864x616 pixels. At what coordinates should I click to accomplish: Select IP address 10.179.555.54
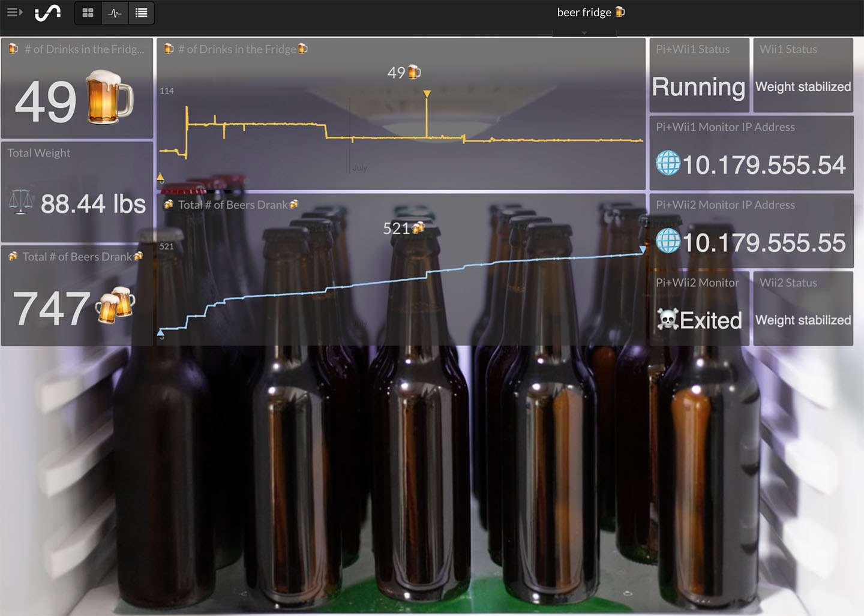764,165
